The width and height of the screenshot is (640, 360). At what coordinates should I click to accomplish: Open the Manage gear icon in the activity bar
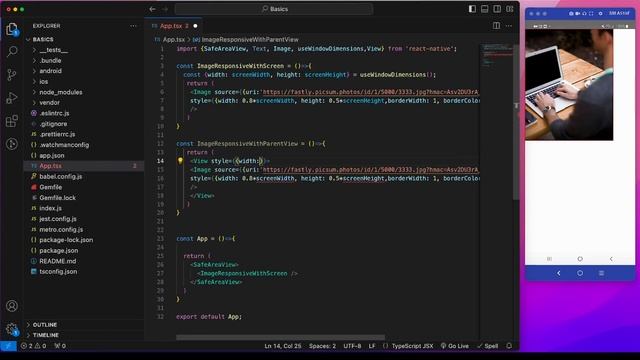click(x=12, y=329)
